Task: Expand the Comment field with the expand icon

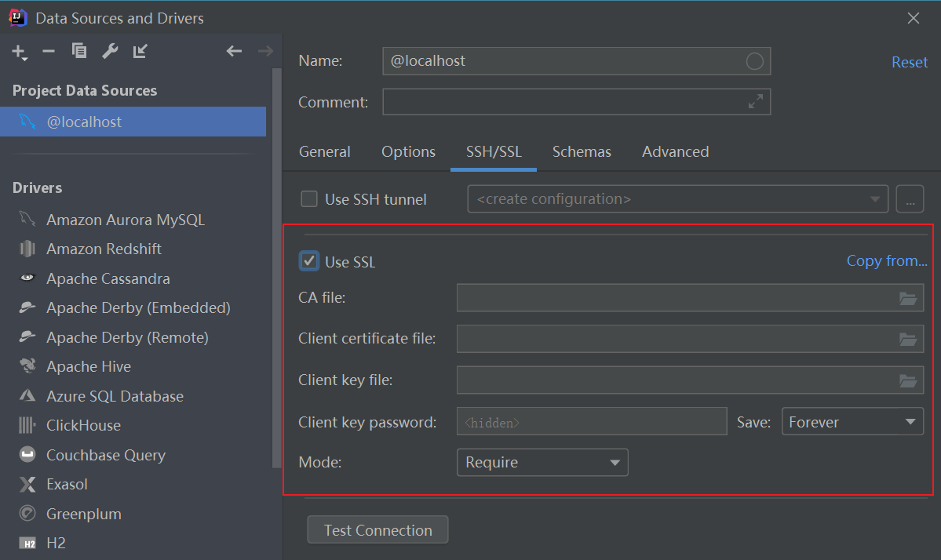Action: point(756,101)
